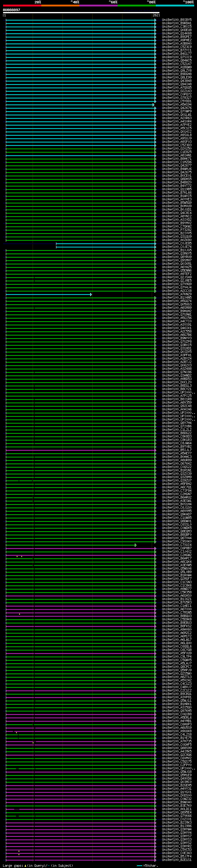
Task: Select the UniRef100_P73282 label
Action: (x=176, y=230)
